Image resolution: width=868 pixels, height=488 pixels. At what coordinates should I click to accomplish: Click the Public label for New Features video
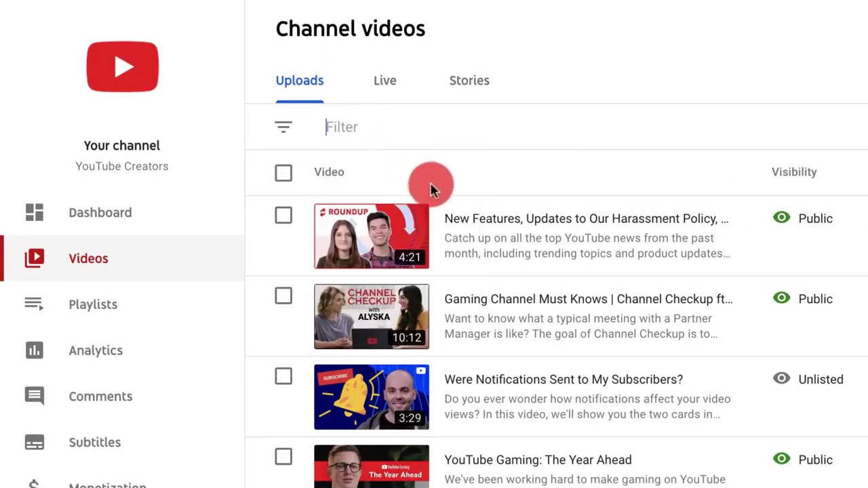pos(815,219)
